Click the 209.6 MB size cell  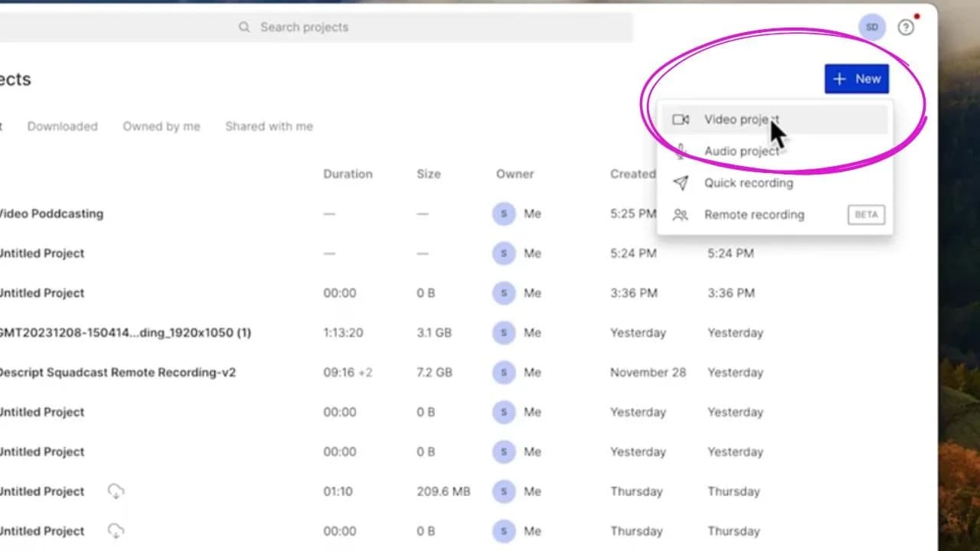443,491
